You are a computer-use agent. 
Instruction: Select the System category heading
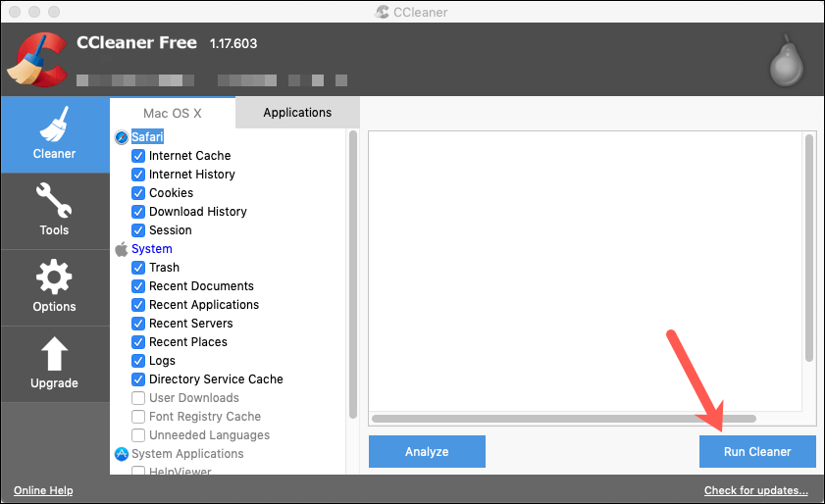[151, 249]
